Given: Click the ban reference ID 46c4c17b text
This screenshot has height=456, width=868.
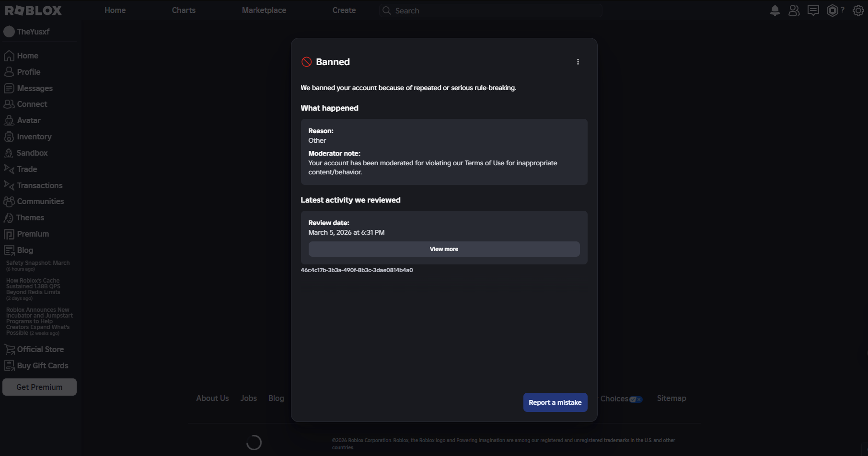Looking at the screenshot, I should (357, 270).
